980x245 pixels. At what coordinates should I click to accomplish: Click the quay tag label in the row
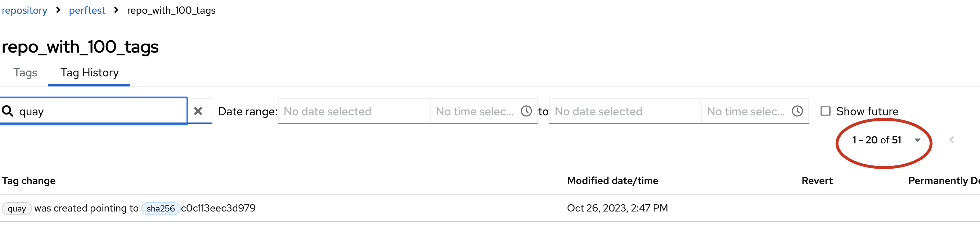tap(17, 209)
